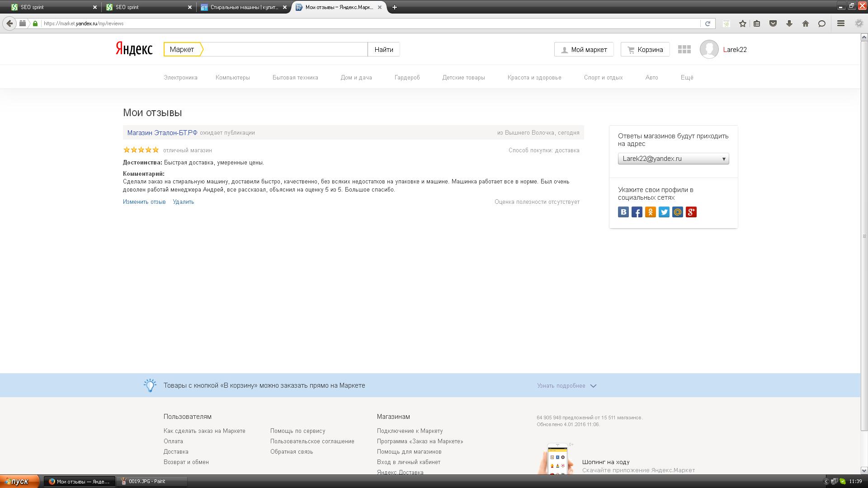Expand «Узнать подробнее» chevron

[x=593, y=386]
